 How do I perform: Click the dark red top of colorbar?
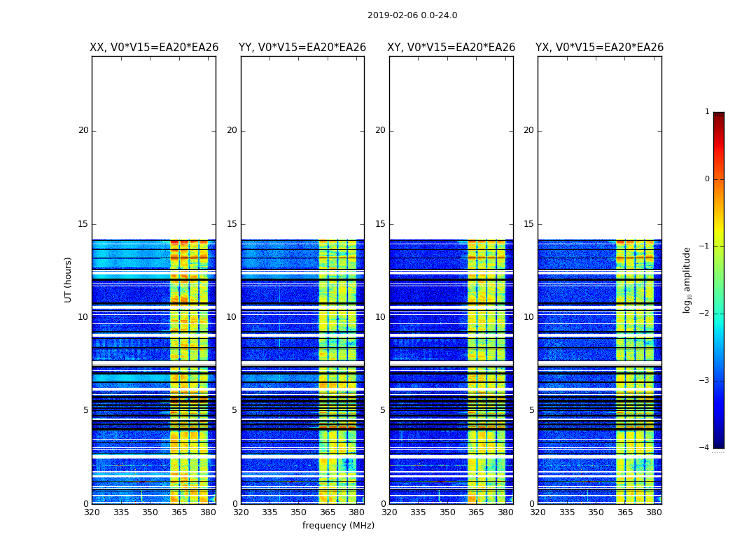tap(719, 115)
